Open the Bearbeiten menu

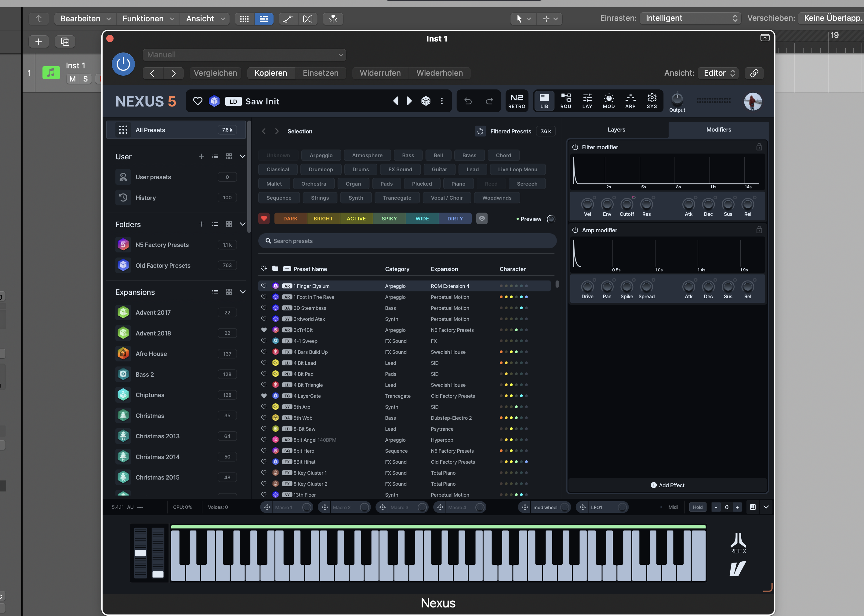[85, 19]
